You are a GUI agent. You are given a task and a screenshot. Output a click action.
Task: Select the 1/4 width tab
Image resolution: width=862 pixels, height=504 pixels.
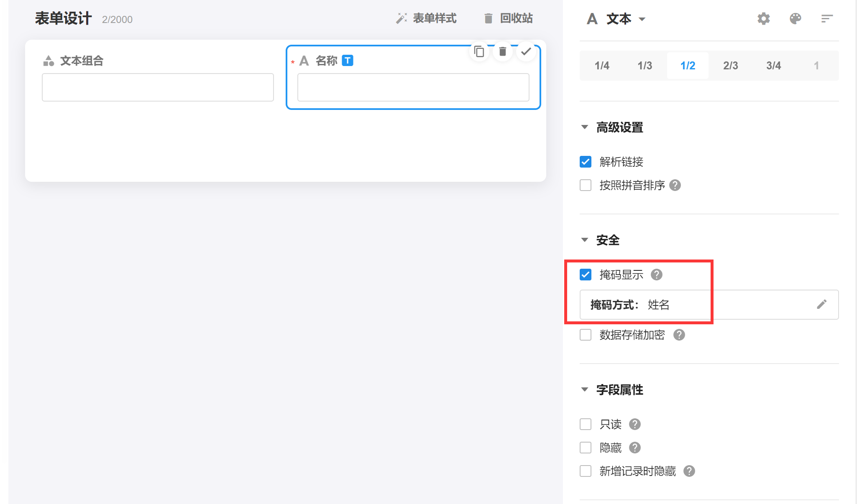602,66
